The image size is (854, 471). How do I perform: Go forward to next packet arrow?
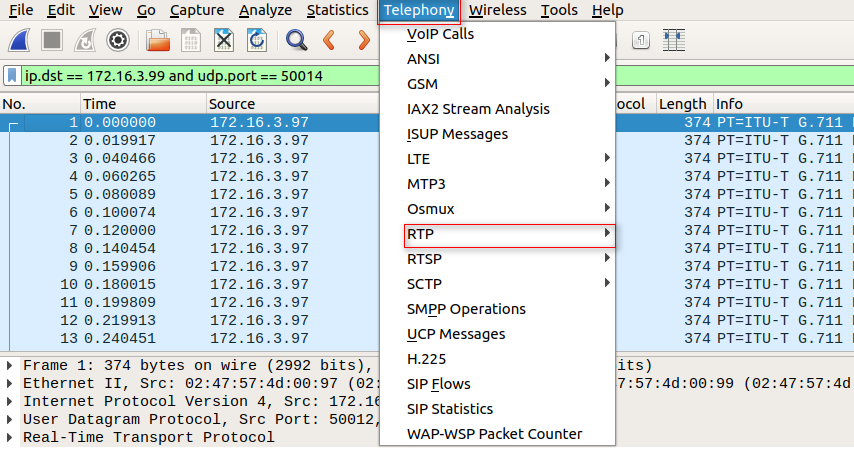coord(363,40)
